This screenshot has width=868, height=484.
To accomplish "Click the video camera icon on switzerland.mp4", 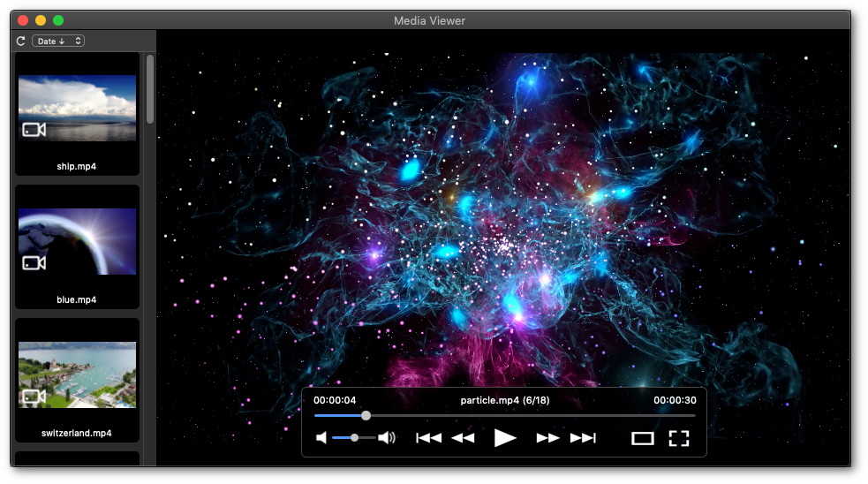I will 34,397.
